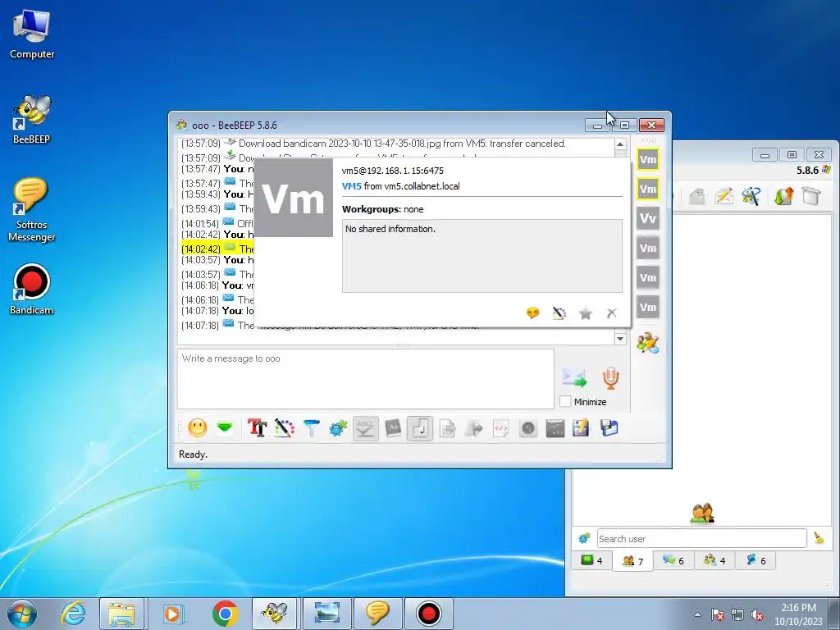
Task: Switch to the groups tab showing 4
Action: point(714,560)
